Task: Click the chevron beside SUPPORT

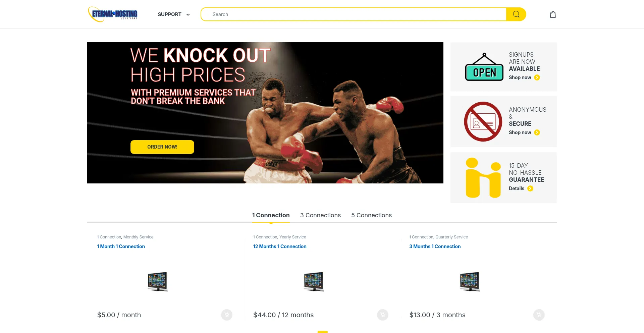Action: pyautogui.click(x=188, y=15)
